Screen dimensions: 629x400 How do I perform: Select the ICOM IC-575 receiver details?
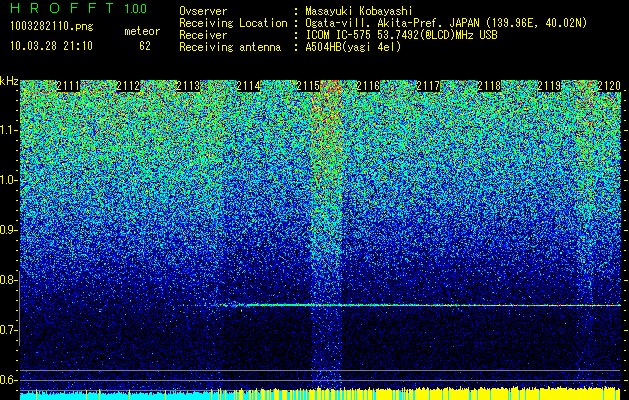401,35
